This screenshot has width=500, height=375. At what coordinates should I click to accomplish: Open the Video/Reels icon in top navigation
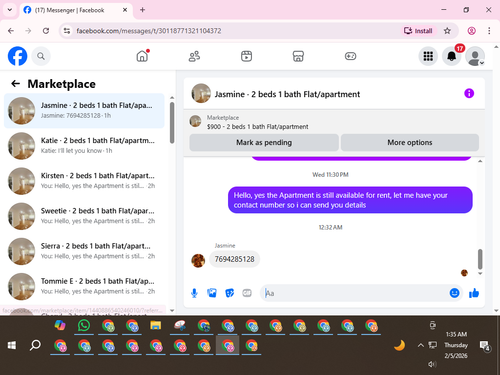[x=246, y=56]
